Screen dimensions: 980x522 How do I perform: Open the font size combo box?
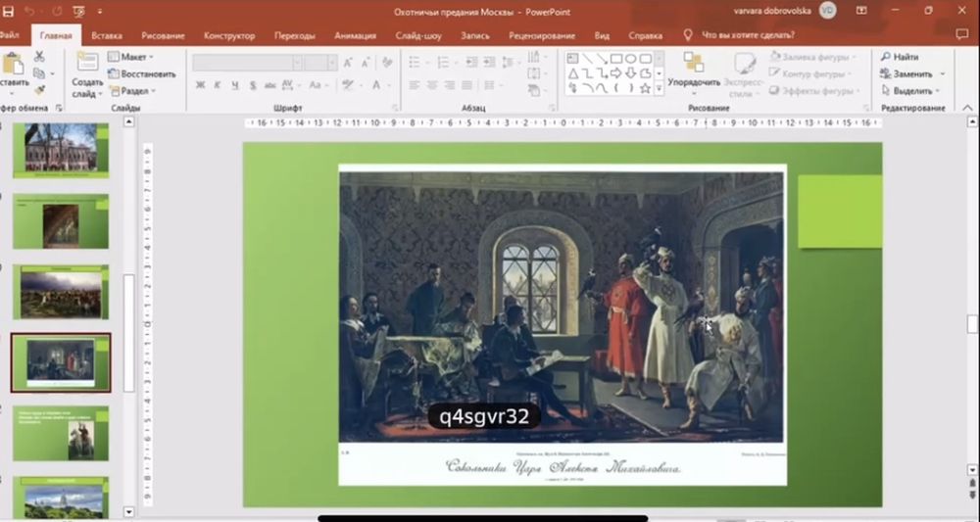click(321, 63)
